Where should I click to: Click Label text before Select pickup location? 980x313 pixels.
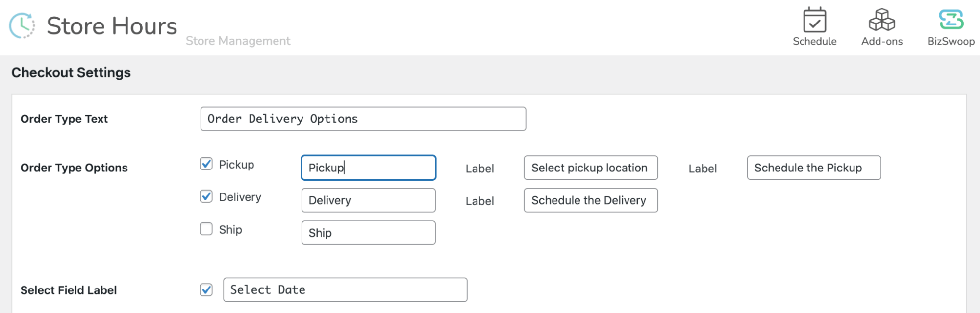(x=479, y=169)
